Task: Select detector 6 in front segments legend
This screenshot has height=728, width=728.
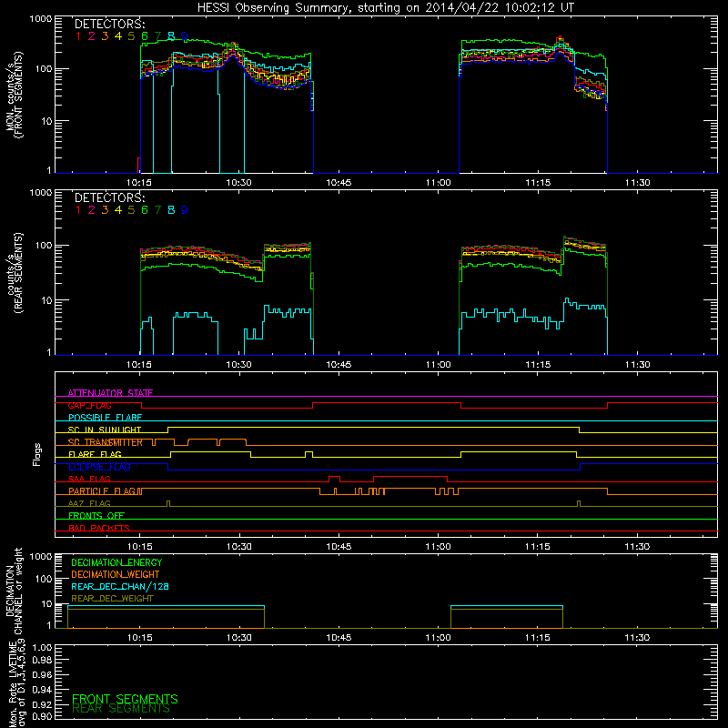Action: [145, 36]
